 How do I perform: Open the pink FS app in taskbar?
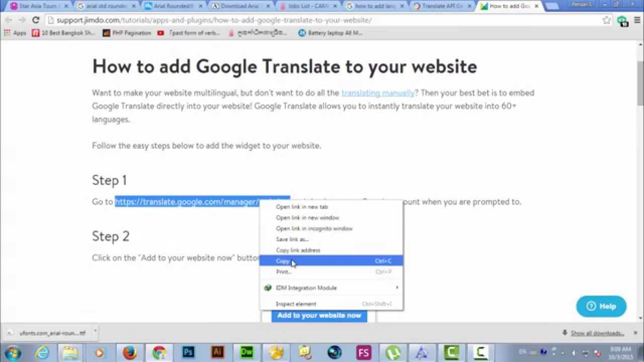click(364, 352)
